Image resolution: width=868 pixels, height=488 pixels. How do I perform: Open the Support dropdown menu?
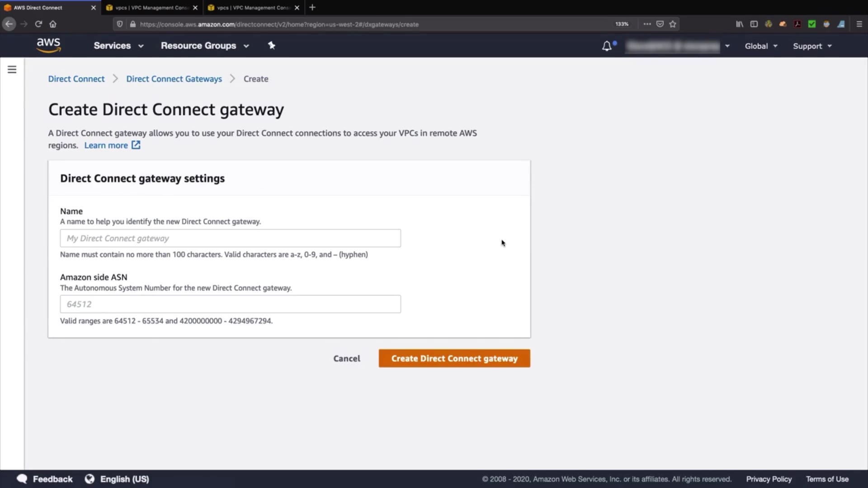812,46
